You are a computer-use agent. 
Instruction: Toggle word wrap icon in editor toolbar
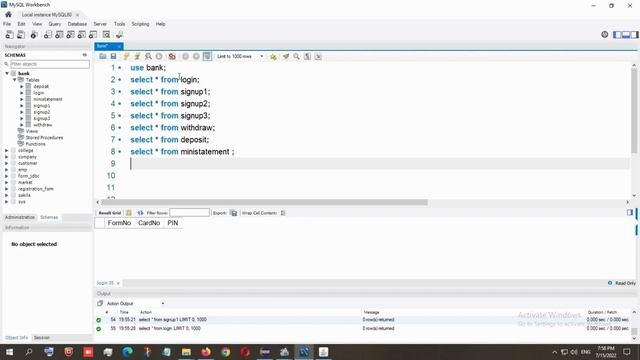(x=318, y=56)
